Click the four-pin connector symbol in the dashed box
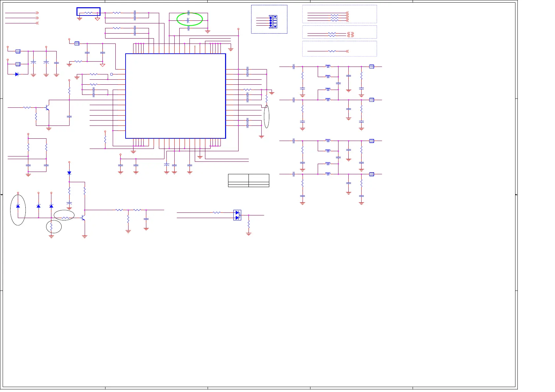The height and width of the screenshot is (392, 555). [273, 22]
